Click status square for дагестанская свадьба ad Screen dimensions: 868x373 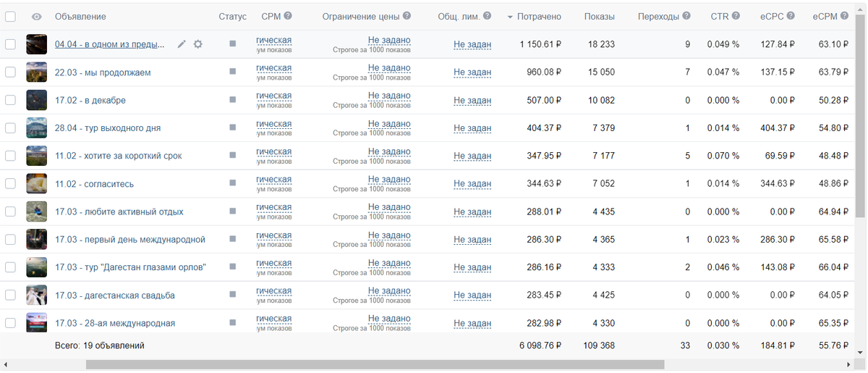click(x=232, y=296)
